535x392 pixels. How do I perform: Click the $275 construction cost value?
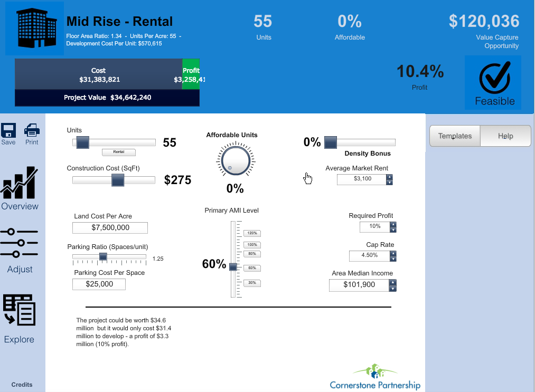pyautogui.click(x=177, y=180)
